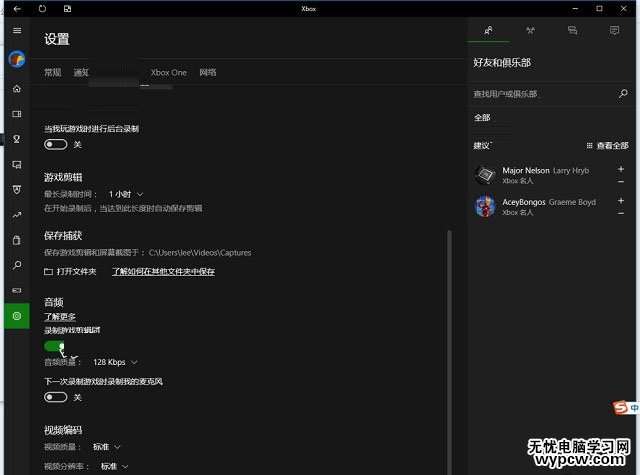The image size is (640, 475).
Task: Expand the video resolution dropdown
Action: 115,466
